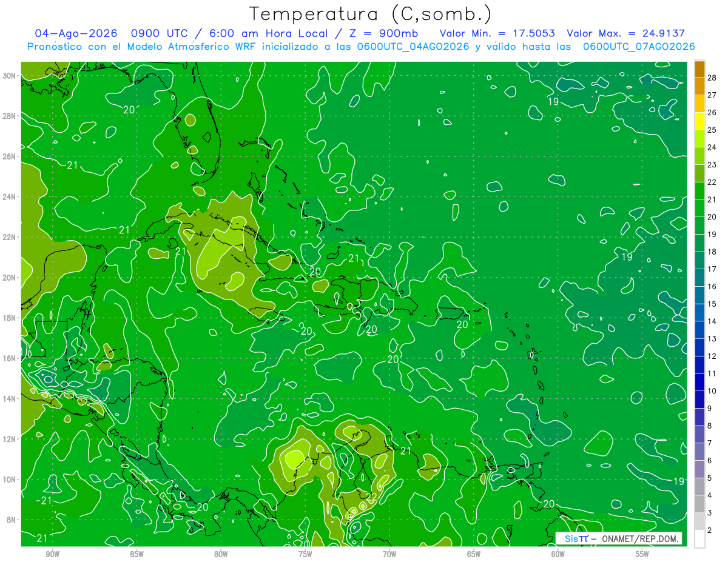Screen dimensions: 728x562
Task: Click the 4 label on the color scale
Action: 710,496
